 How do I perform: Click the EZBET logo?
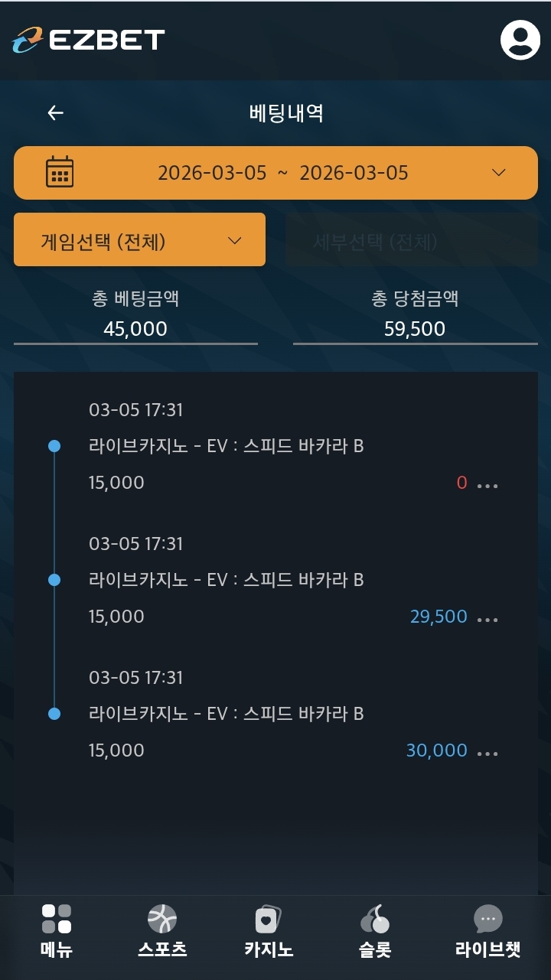click(89, 40)
